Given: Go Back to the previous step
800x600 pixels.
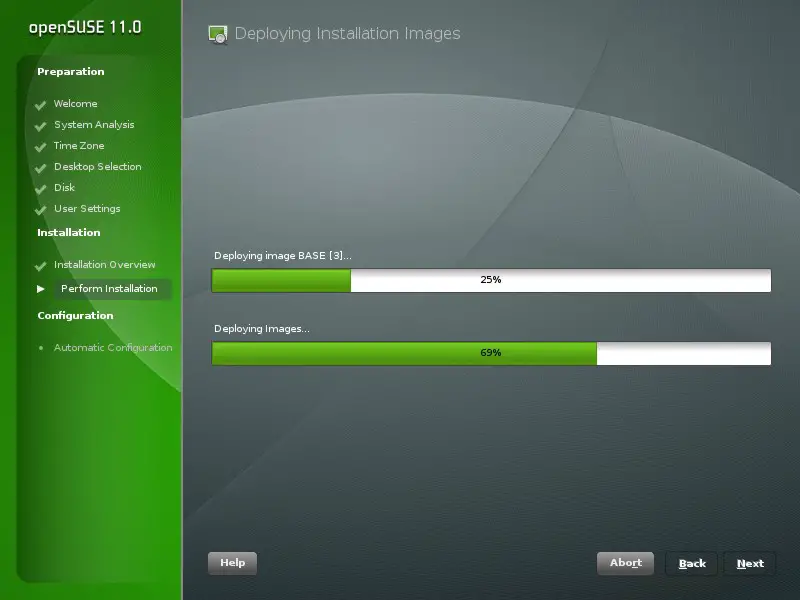Looking at the screenshot, I should (692, 563).
